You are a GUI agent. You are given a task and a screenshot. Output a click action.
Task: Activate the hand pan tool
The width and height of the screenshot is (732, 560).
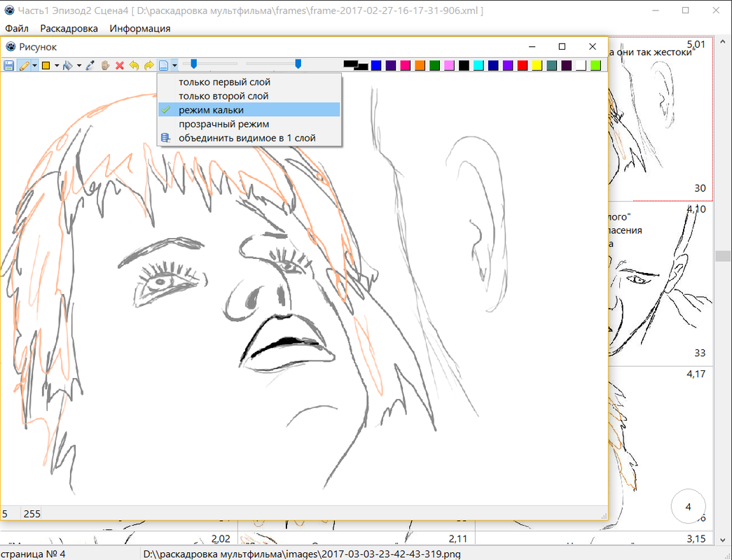tap(105, 66)
